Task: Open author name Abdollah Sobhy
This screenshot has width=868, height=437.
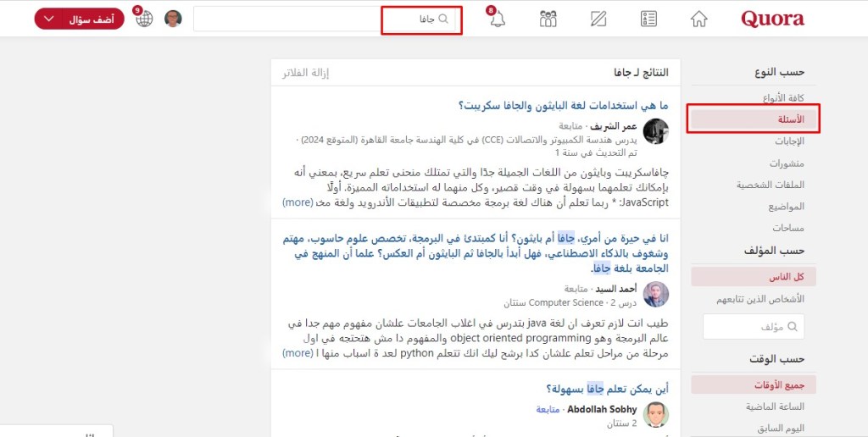Action: click(x=602, y=410)
